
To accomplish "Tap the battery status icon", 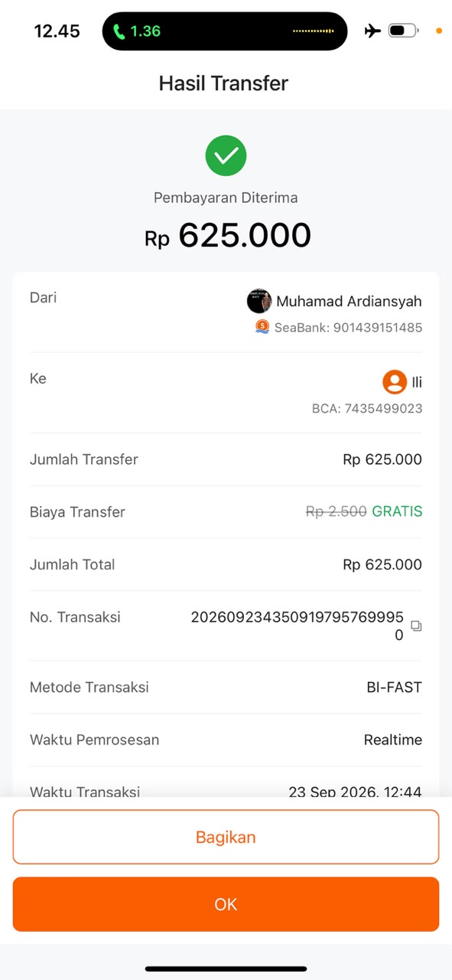I will 403,31.
